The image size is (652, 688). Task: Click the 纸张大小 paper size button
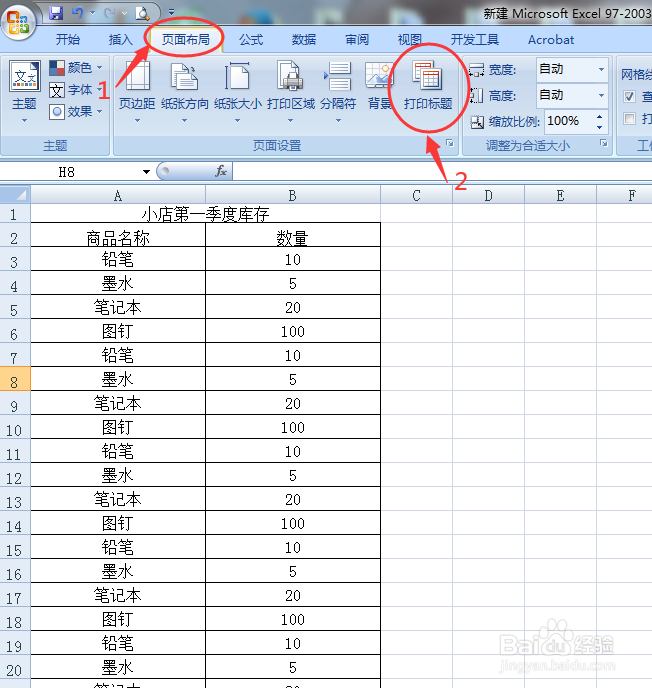(237, 92)
